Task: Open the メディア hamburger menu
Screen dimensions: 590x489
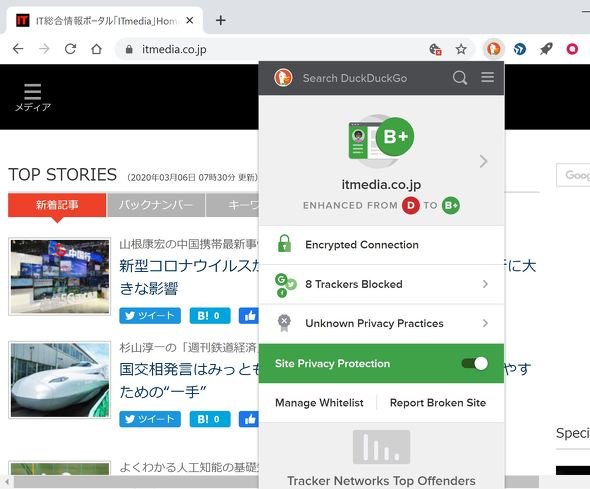Action: click(32, 97)
